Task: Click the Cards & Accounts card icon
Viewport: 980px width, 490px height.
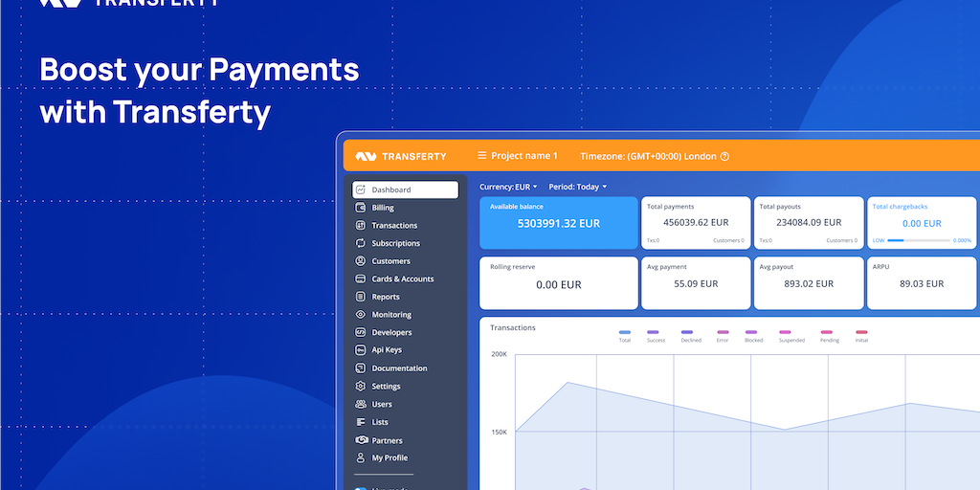Action: click(x=360, y=278)
